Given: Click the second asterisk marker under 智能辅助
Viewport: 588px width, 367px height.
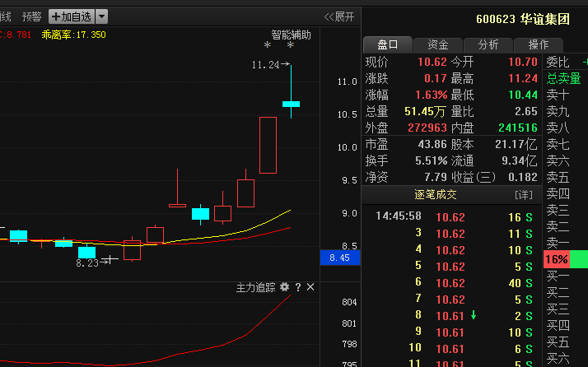Looking at the screenshot, I should coord(291,45).
